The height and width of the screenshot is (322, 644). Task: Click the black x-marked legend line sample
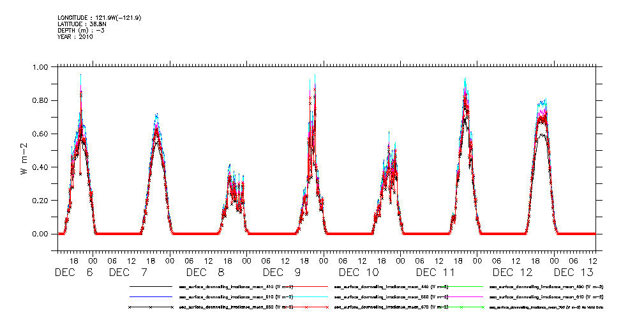coord(151,307)
